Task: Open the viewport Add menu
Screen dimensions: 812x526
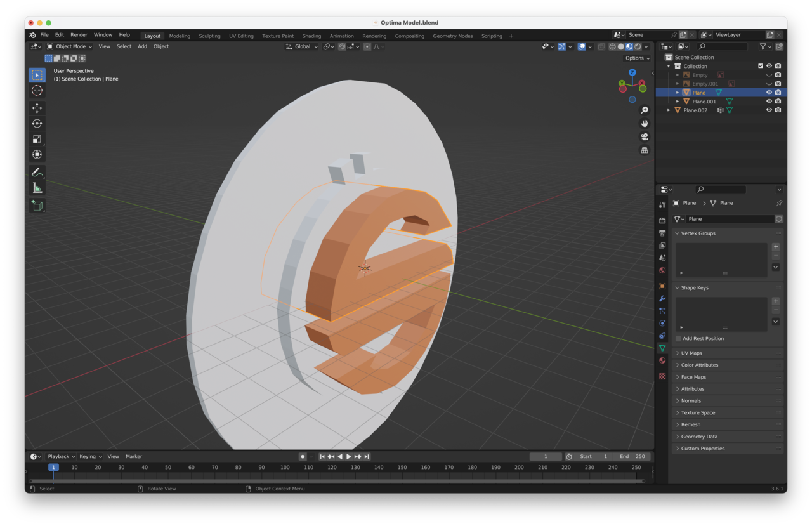Action: [142, 46]
